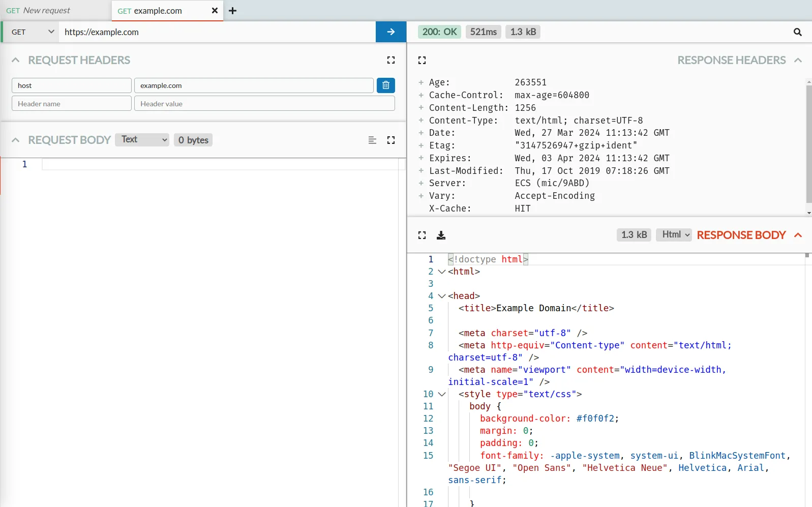
Task: Fold the head tag at line 4
Action: [x=442, y=296]
